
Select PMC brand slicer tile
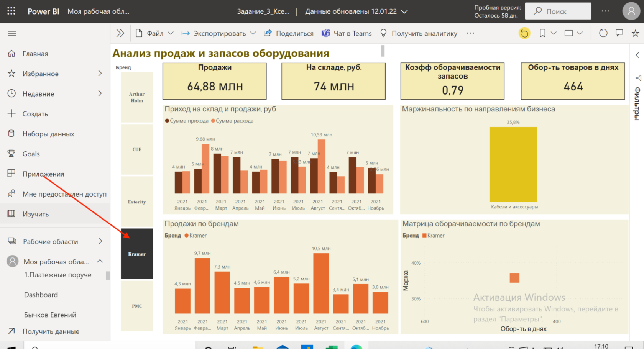click(x=137, y=306)
